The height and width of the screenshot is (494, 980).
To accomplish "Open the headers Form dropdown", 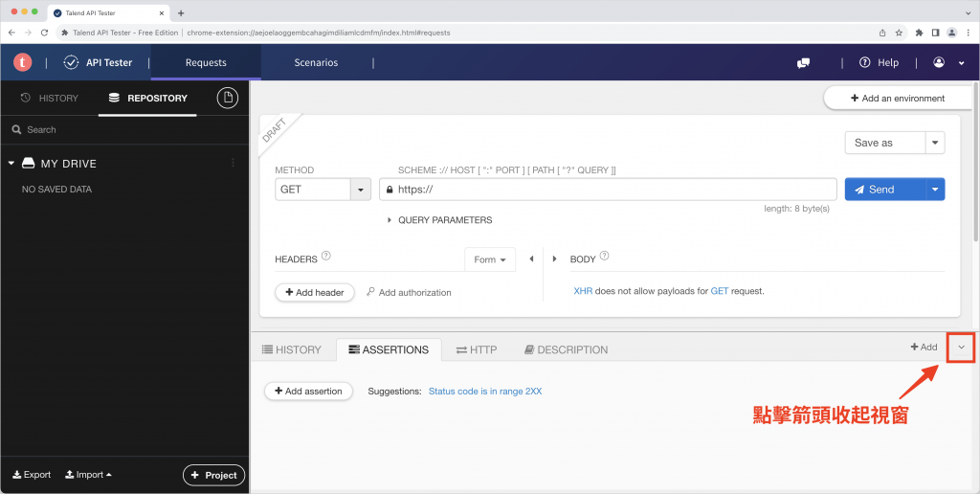I will click(x=490, y=259).
